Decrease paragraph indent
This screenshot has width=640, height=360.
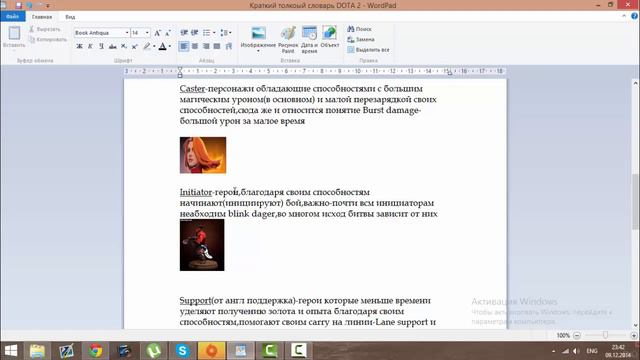(184, 33)
